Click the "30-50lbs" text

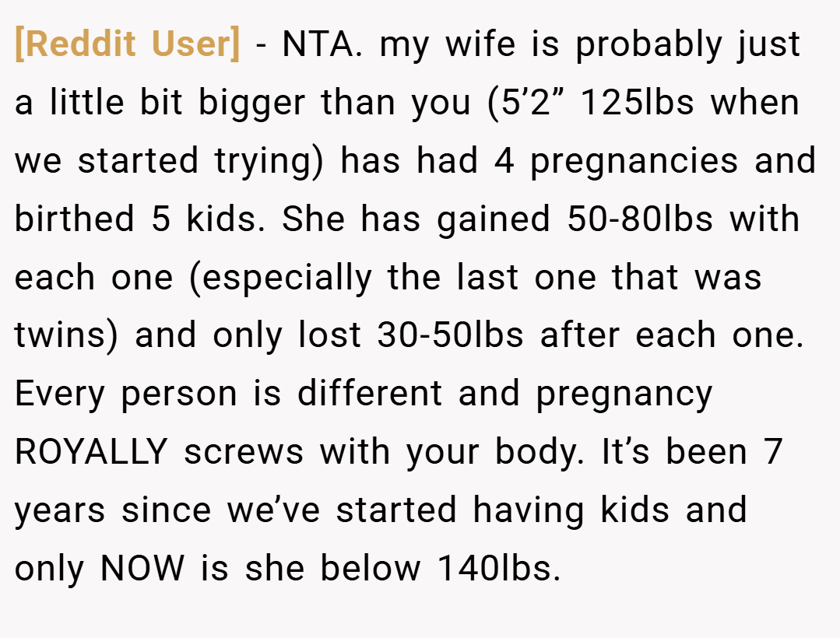(450, 335)
